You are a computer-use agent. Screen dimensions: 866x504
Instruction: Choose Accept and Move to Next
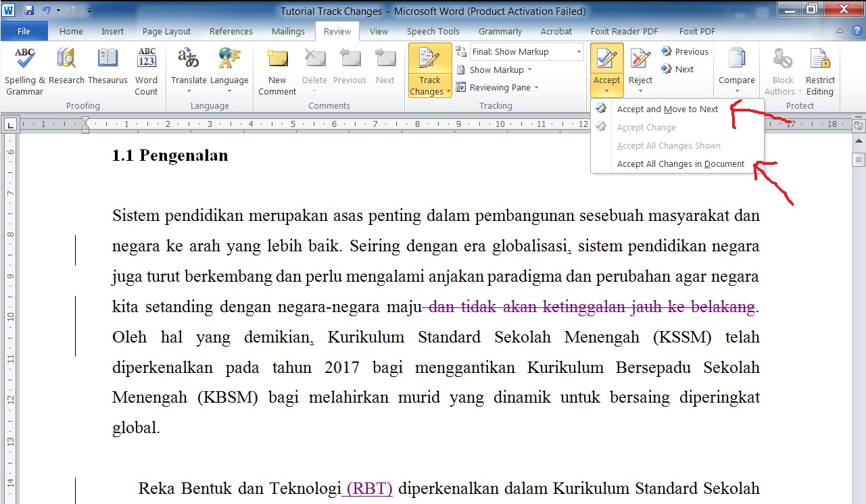667,109
